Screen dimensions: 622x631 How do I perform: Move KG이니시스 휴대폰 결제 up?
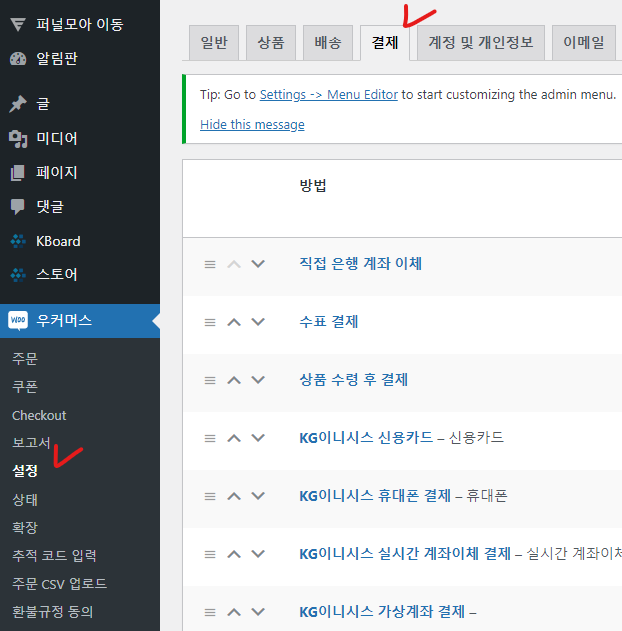click(234, 496)
